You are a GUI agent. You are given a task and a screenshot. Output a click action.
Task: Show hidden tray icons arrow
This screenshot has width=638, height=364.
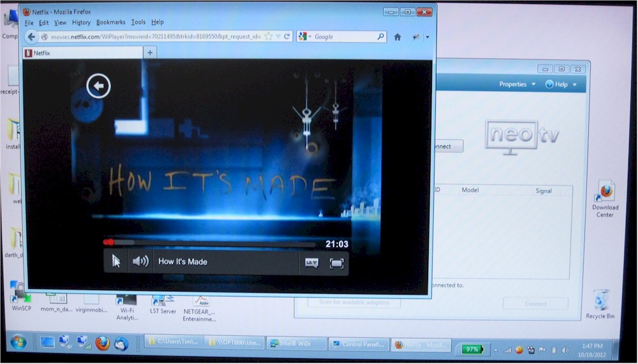pos(495,350)
